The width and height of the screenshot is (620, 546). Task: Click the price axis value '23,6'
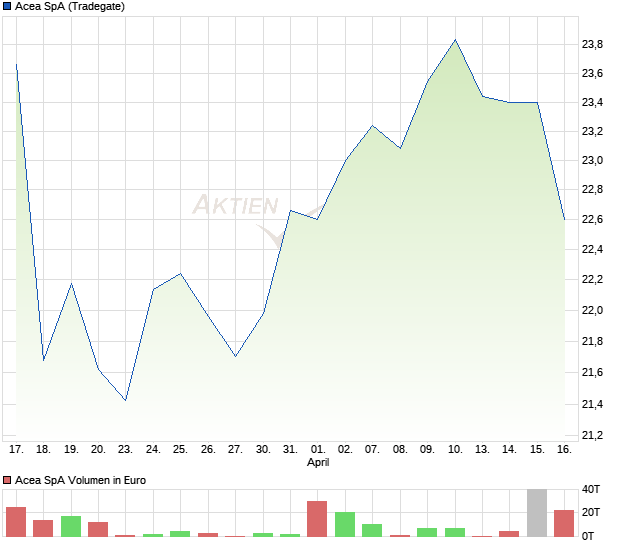coord(592,73)
